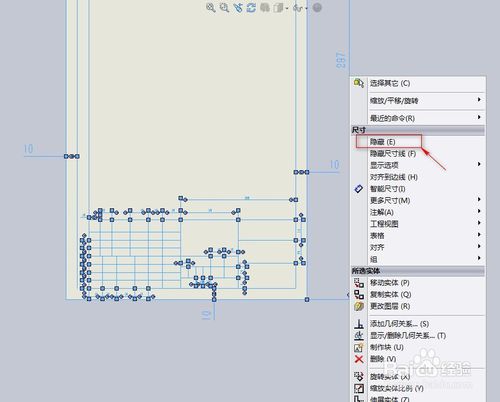Choose 移动实体 (P) menu entry
The height and width of the screenshot is (402, 500).
click(x=389, y=283)
